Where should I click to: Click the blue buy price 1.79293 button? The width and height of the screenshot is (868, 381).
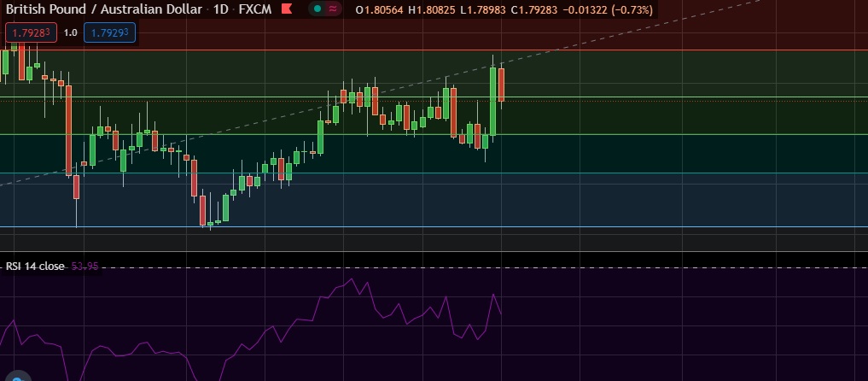[x=109, y=32]
